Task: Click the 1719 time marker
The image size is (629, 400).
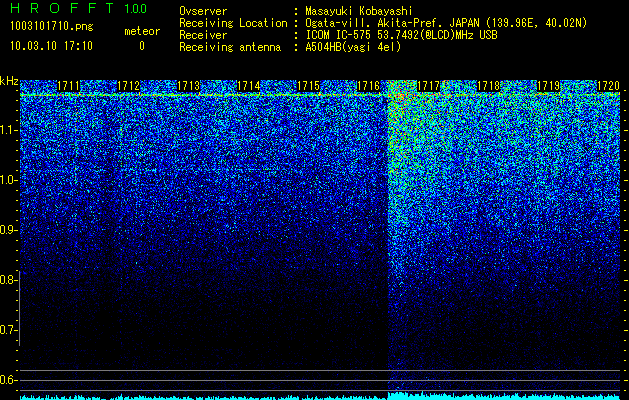Action: (548, 86)
